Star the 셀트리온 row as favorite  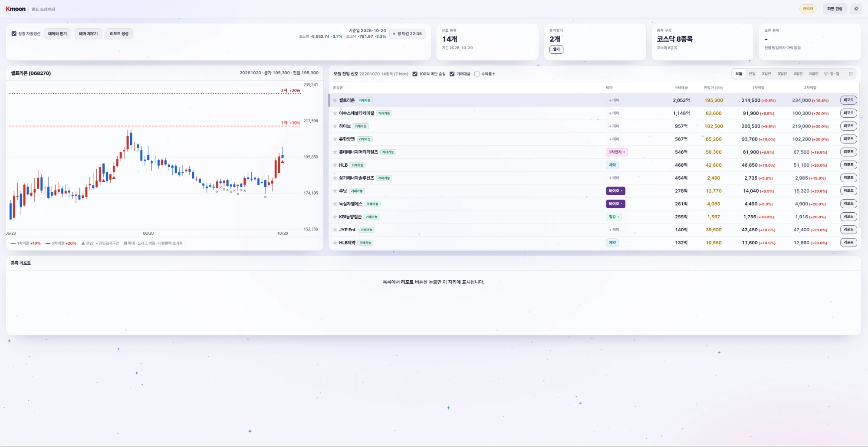(x=335, y=100)
